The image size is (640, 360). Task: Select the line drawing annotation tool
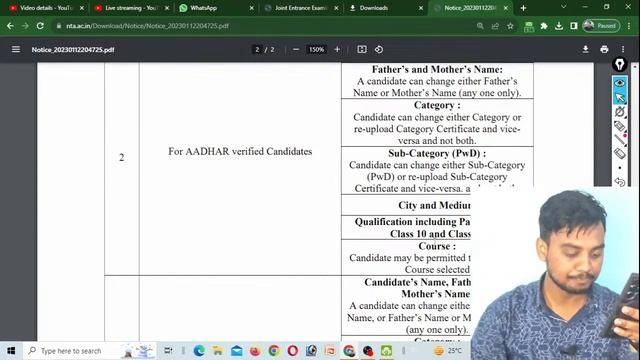click(620, 140)
